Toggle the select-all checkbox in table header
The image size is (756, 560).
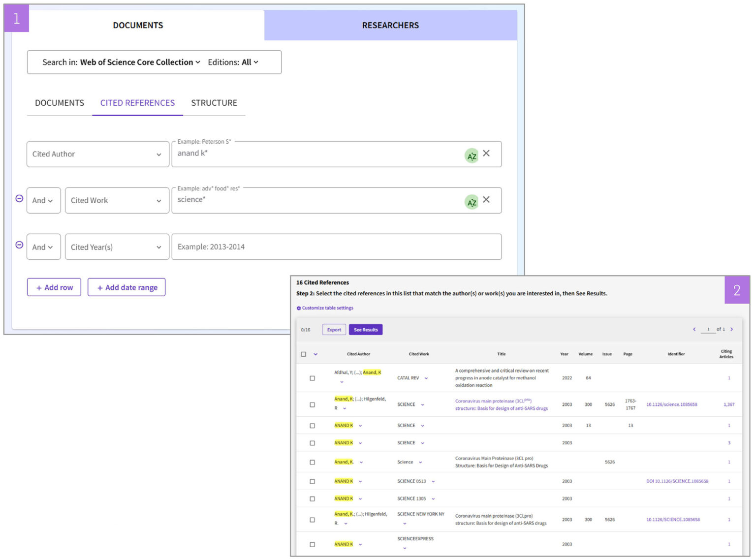[304, 354]
